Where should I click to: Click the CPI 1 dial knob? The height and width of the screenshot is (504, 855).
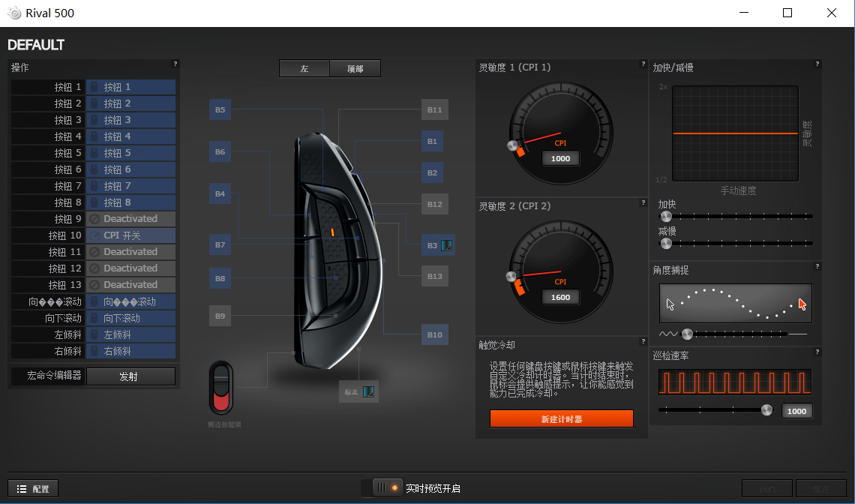tap(512, 145)
